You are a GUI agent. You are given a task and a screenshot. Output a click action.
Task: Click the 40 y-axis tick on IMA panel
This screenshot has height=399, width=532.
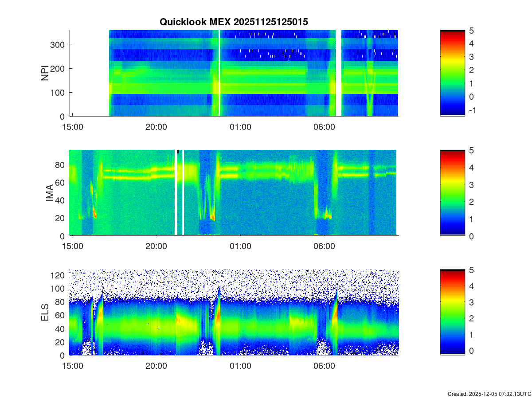(60, 200)
